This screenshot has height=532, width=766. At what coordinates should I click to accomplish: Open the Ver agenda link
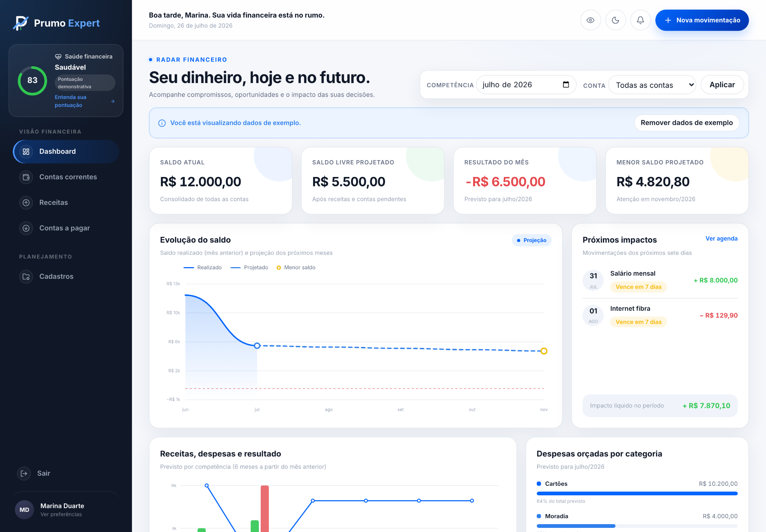(721, 239)
